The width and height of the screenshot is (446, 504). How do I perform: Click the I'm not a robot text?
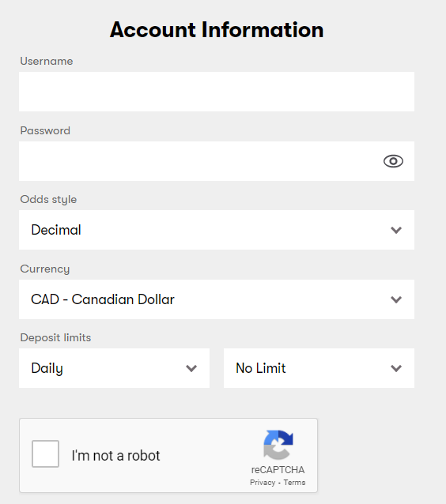(x=115, y=456)
